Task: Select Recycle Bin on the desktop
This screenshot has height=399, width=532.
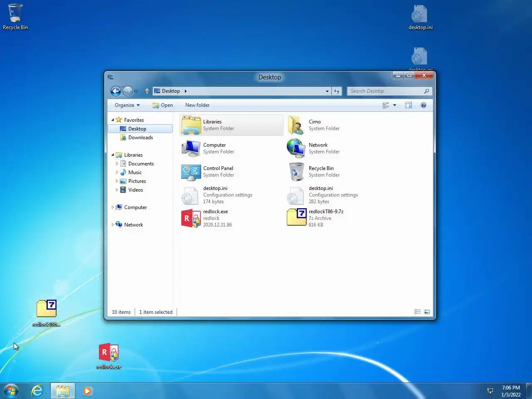Action: [x=15, y=17]
